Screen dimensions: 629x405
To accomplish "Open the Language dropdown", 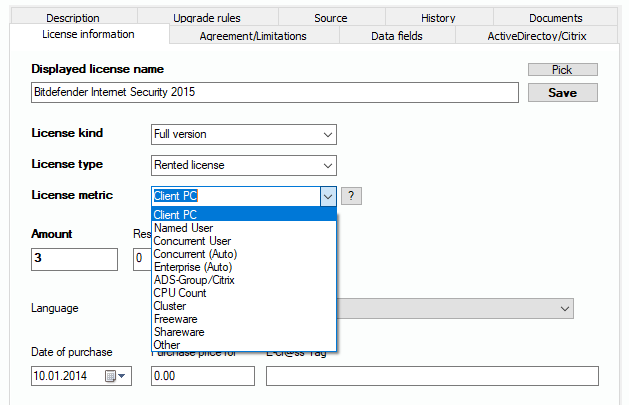I will (x=564, y=308).
